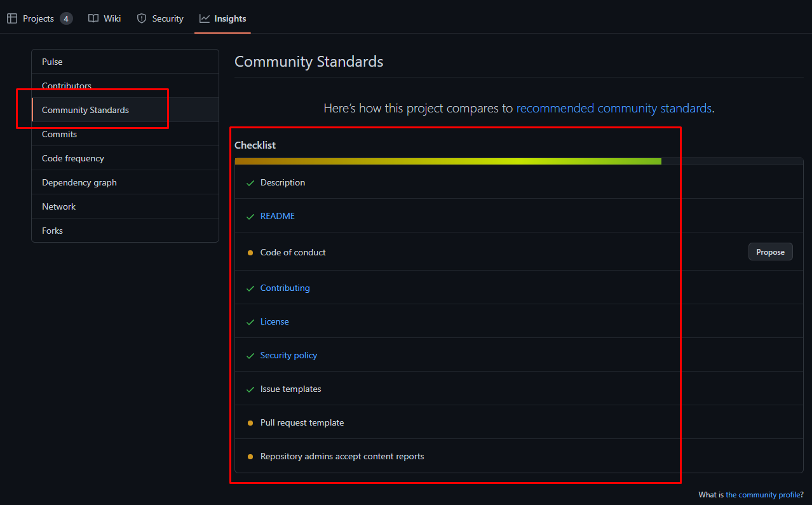Click the Insights graph icon
The width and height of the screenshot is (812, 505).
pos(205,18)
